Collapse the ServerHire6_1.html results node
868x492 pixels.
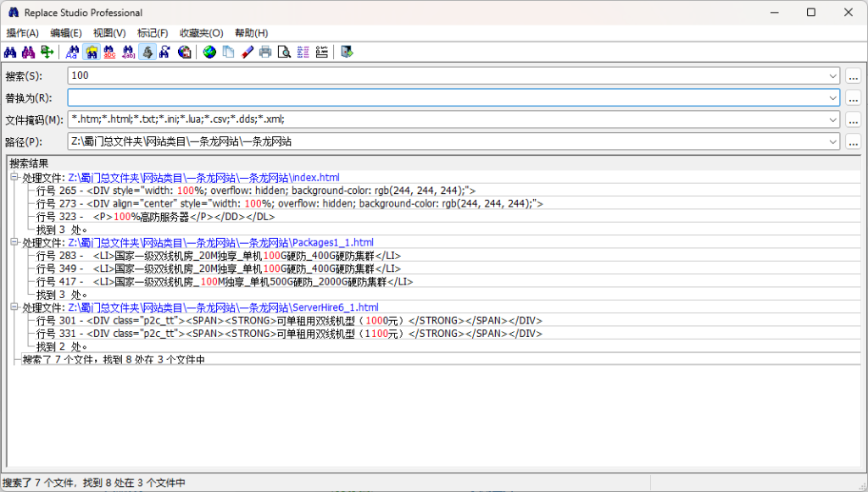14,307
